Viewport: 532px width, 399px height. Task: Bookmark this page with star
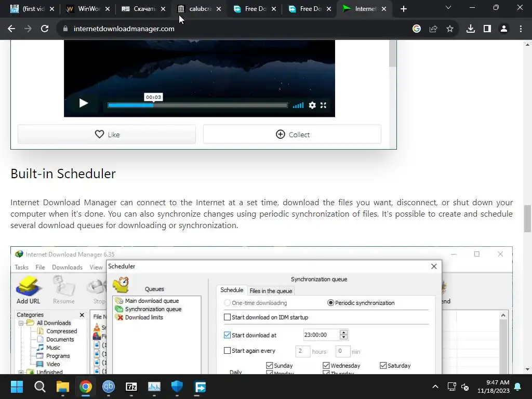click(x=450, y=29)
